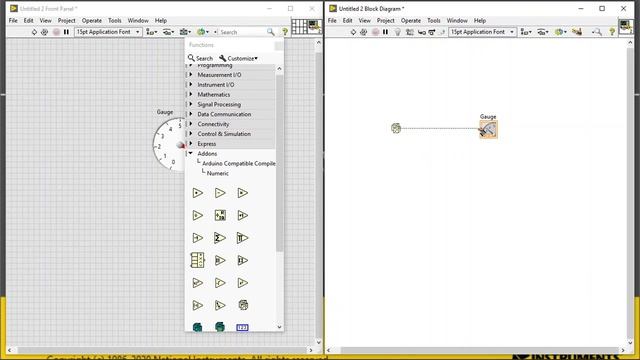Toggle Pause in the Front Panel toolbar

pos(66,32)
